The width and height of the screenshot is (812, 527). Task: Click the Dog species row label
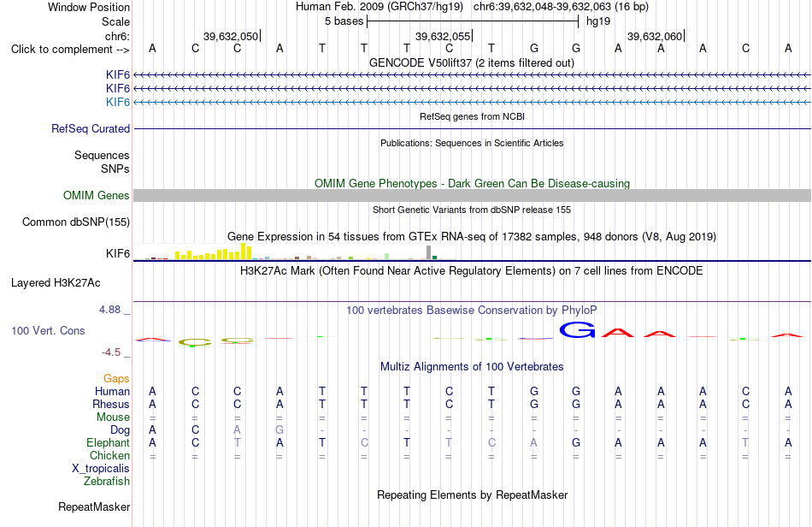coord(121,430)
